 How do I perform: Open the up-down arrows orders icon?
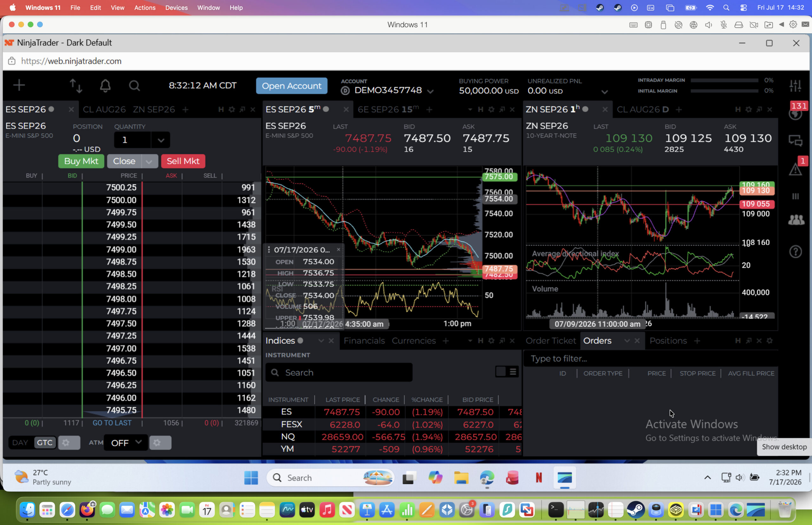(x=76, y=86)
